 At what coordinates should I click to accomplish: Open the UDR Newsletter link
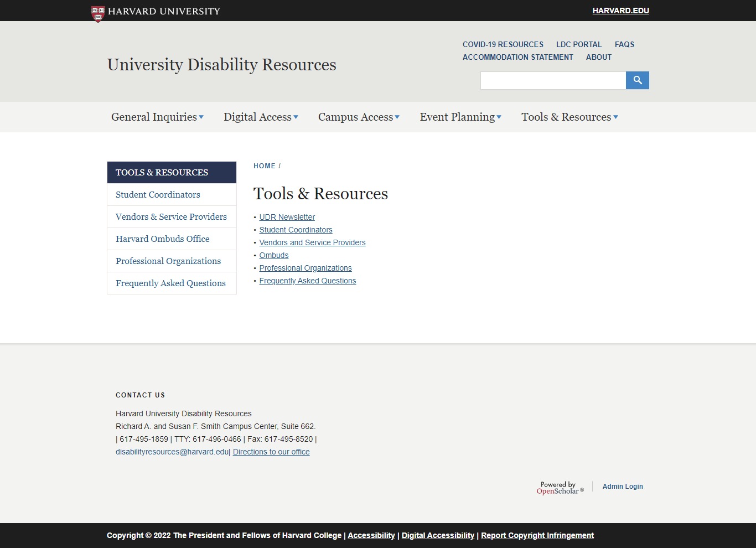[287, 217]
